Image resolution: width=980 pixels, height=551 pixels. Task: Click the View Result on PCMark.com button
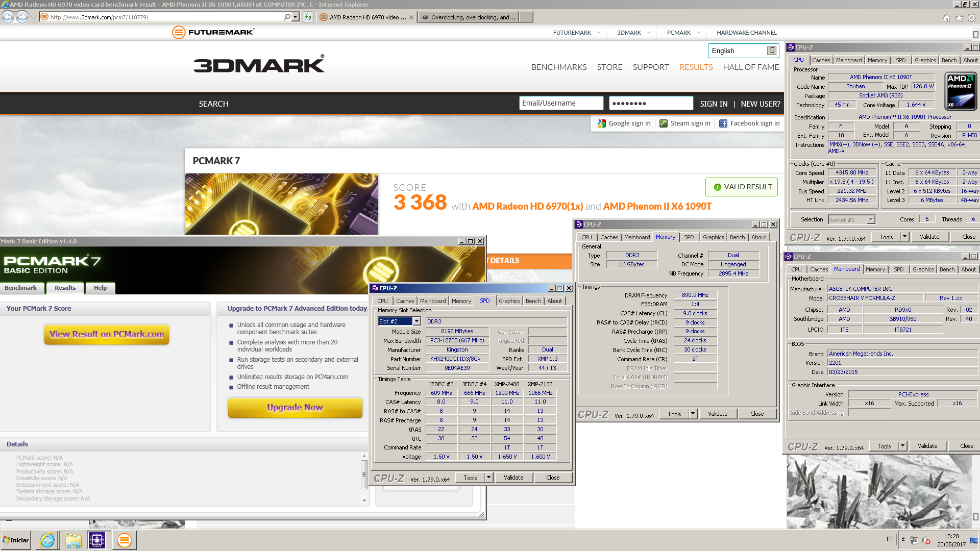[x=107, y=334]
